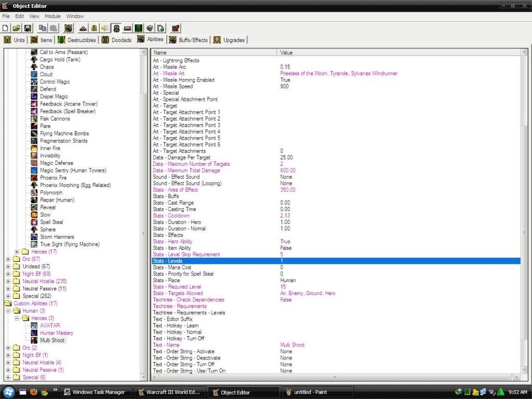Click the Copy object toolbar icon

click(x=43, y=28)
